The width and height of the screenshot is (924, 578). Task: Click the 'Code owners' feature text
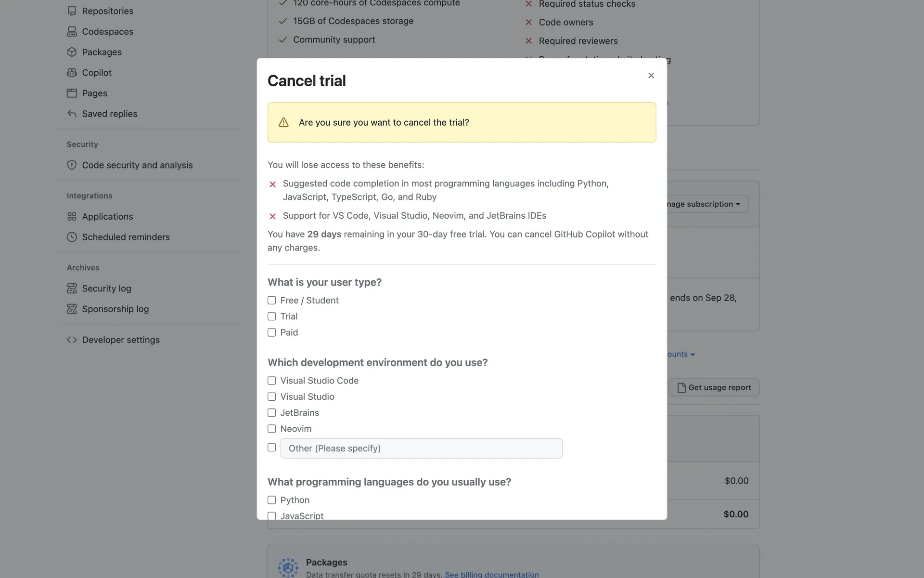(566, 23)
